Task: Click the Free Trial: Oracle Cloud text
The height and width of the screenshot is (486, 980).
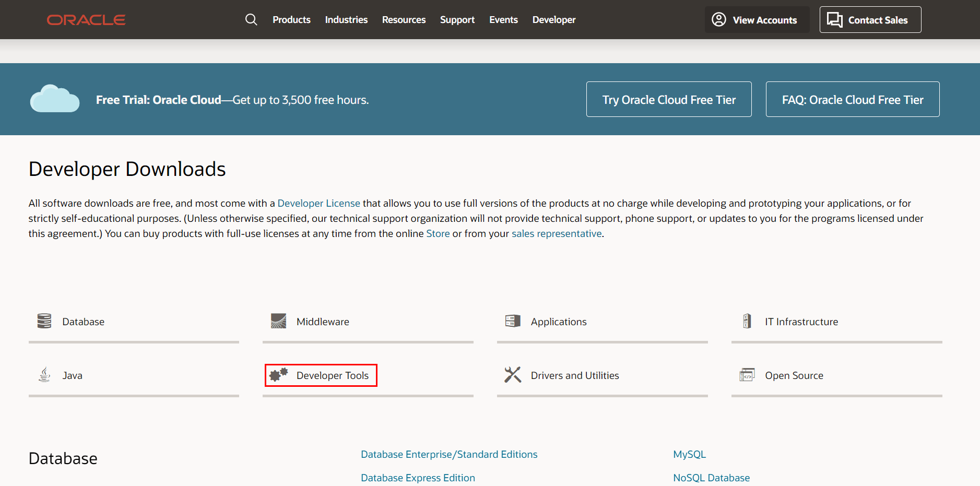Action: (x=159, y=100)
